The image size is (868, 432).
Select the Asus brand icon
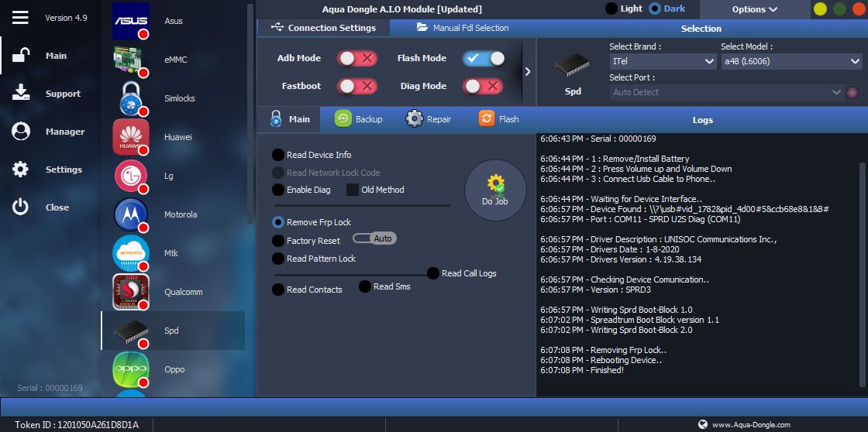click(131, 21)
